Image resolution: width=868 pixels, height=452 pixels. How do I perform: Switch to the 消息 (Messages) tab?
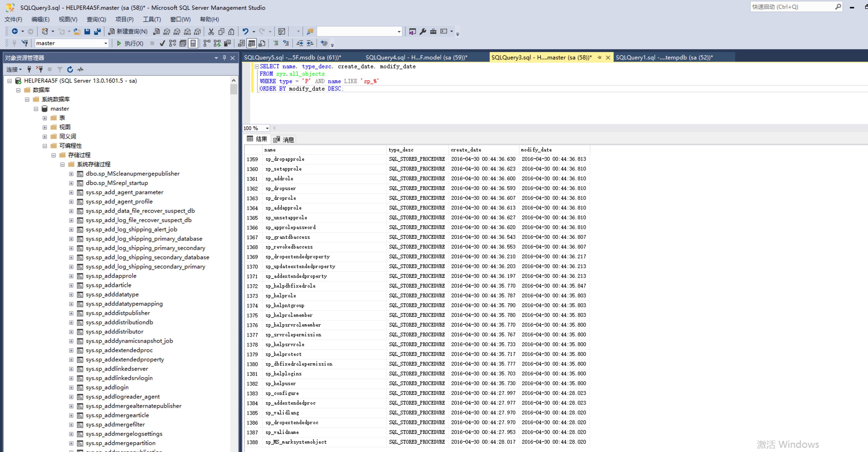coord(284,139)
